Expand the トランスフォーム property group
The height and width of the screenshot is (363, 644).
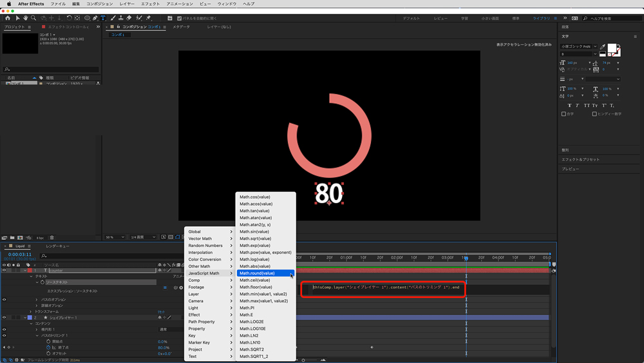[31, 311]
